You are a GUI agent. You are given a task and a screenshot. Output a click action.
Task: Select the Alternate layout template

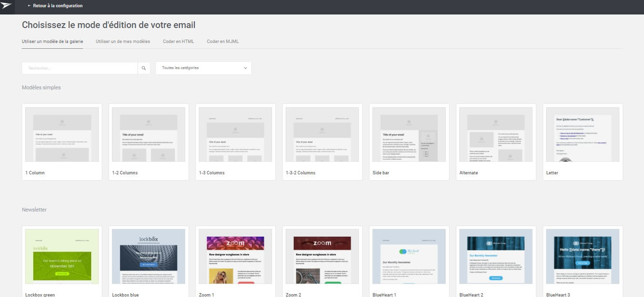pos(496,135)
